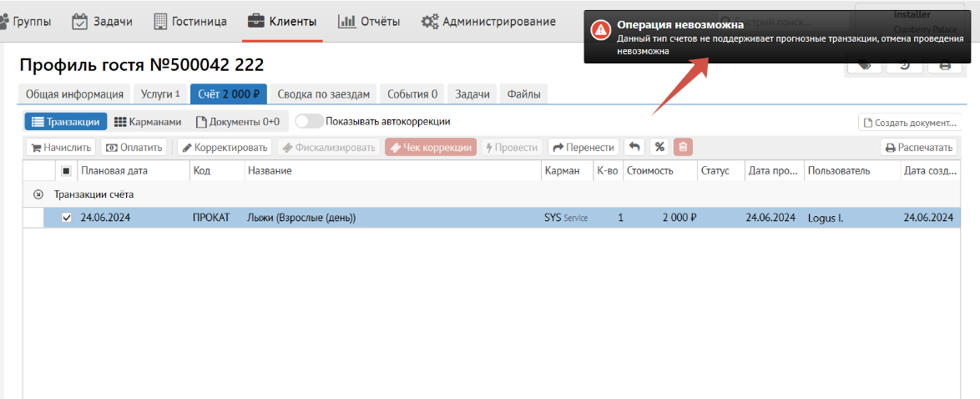
Task: Click the Logus I. user cell
Action: point(825,218)
